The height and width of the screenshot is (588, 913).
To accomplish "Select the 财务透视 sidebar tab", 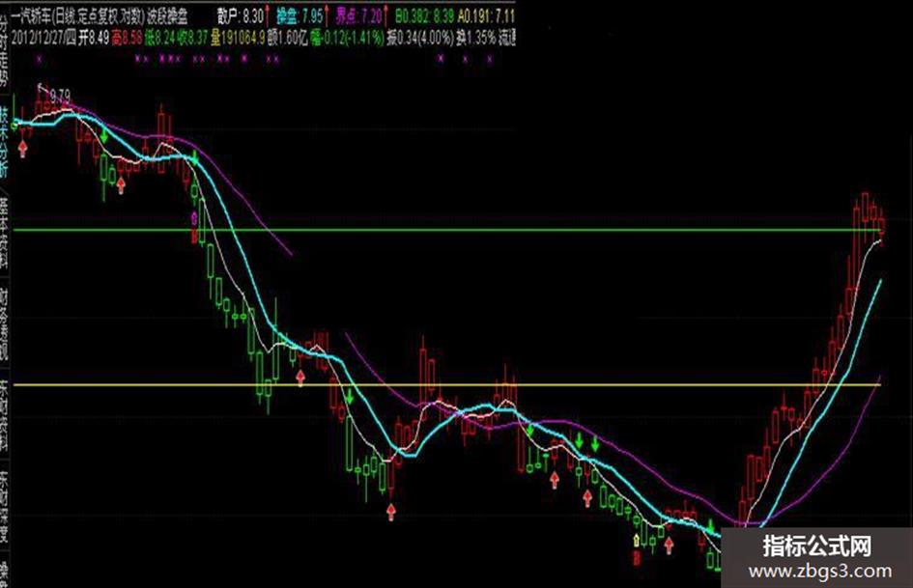I will tap(4, 323).
